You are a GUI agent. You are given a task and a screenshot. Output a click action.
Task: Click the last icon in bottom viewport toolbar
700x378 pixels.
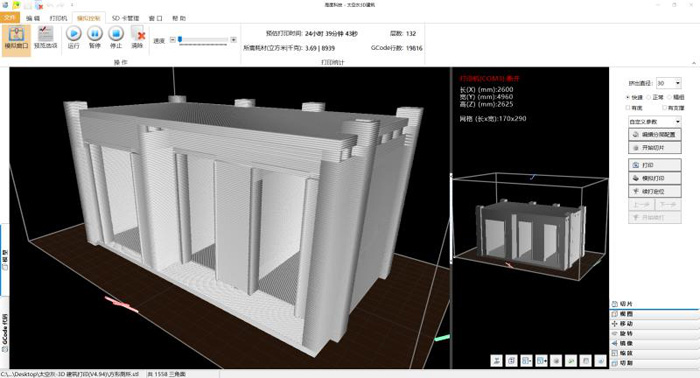601,361
